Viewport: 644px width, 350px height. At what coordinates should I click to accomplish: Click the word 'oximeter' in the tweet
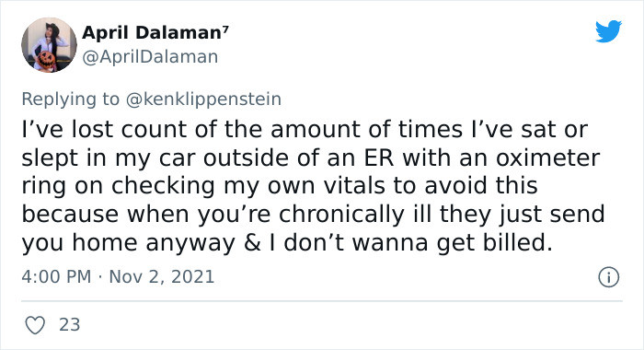(547, 157)
